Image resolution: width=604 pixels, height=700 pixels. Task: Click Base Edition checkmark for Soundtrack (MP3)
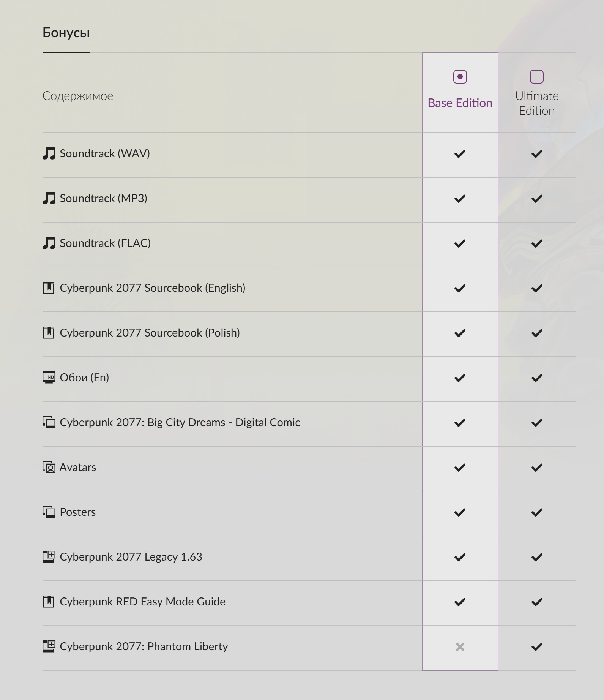[460, 199]
